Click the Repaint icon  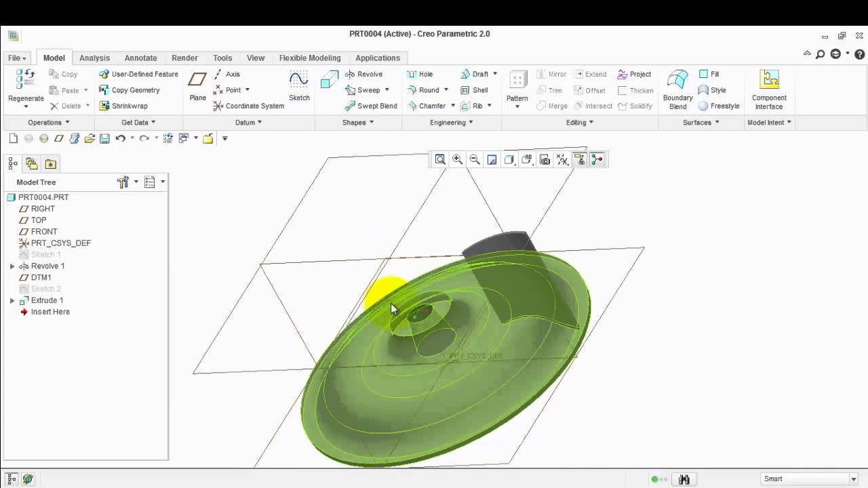(492, 159)
